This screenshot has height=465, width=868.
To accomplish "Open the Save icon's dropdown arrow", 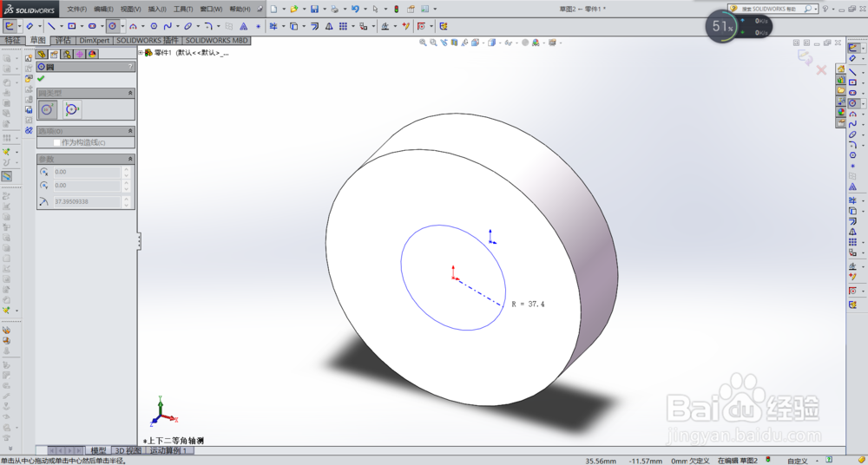I will click(x=323, y=9).
